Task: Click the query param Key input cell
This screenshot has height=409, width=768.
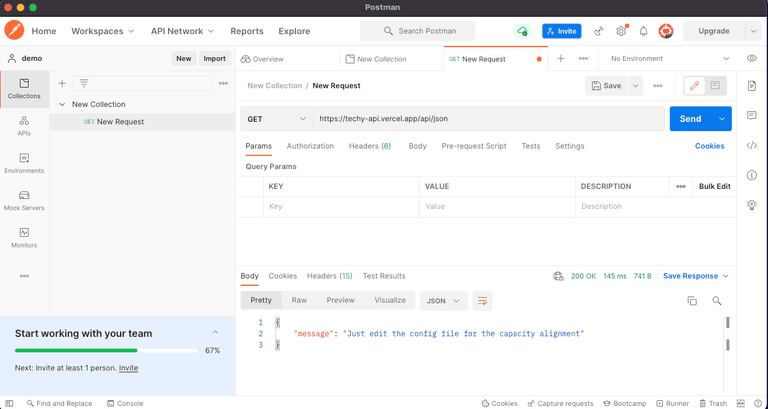Action: coord(341,207)
